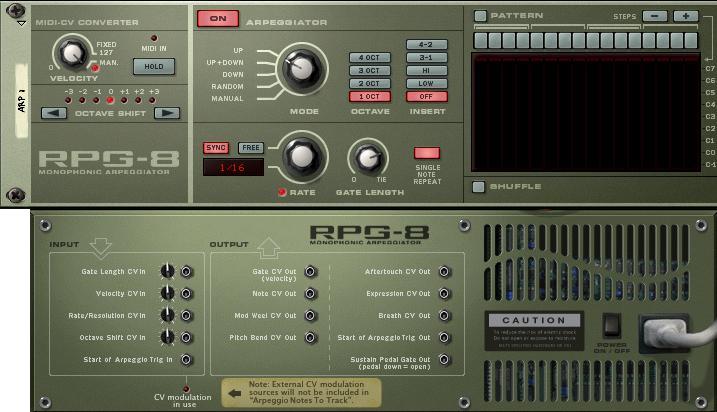
Task: Click the Aftertouch CV Out jack
Action: pyautogui.click(x=444, y=272)
